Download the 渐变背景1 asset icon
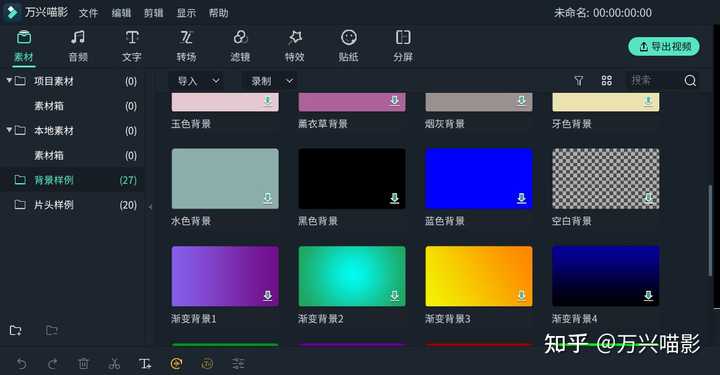 click(268, 296)
